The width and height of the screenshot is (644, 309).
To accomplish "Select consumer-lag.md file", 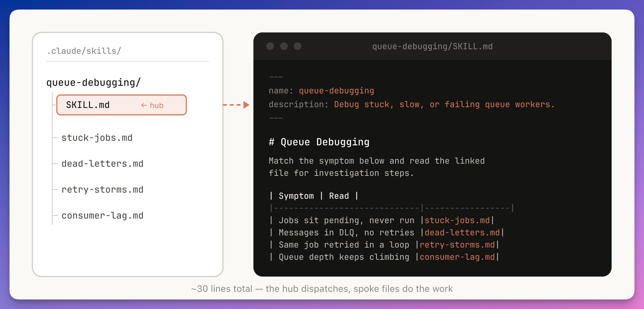I will pos(103,216).
